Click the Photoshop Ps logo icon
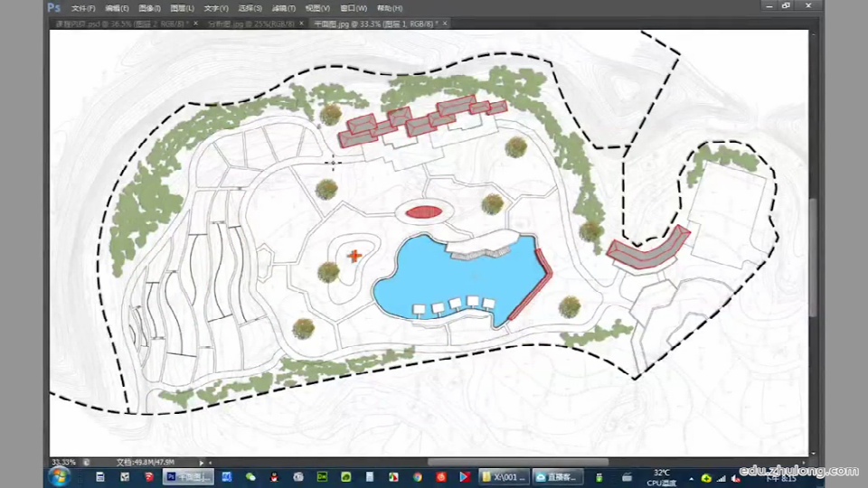Viewport: 868px width, 488px height. tap(54, 7)
